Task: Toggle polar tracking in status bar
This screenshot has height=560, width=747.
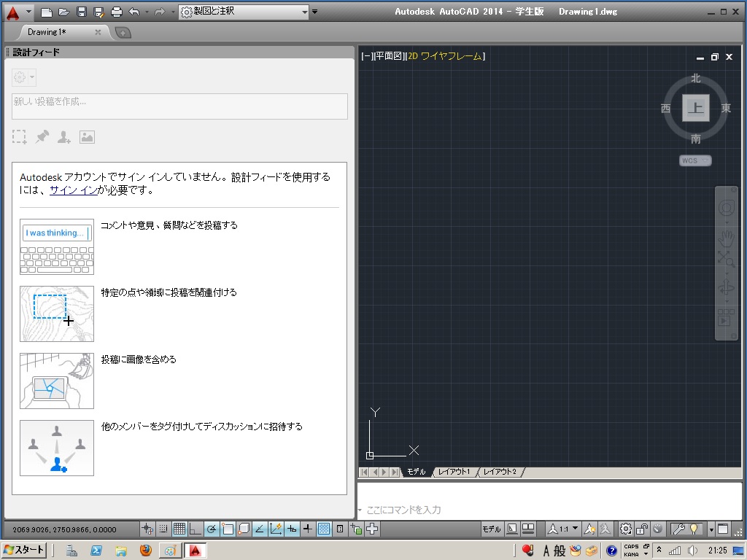Action: point(211,529)
